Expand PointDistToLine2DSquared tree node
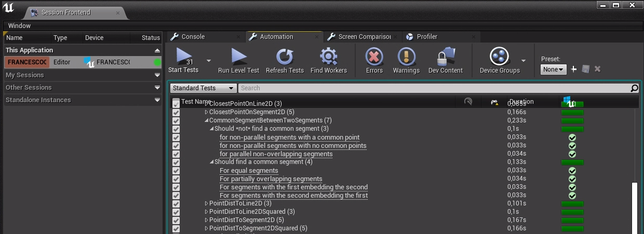Image resolution: width=644 pixels, height=234 pixels. 206,212
